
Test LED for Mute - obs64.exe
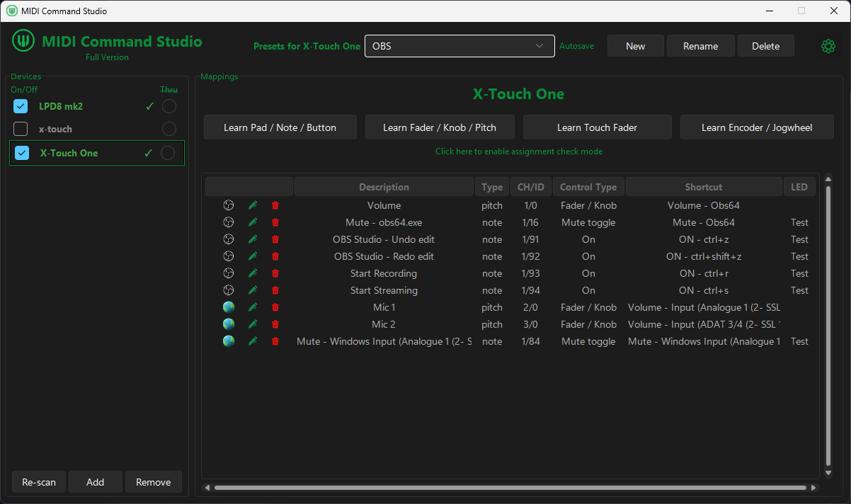799,222
